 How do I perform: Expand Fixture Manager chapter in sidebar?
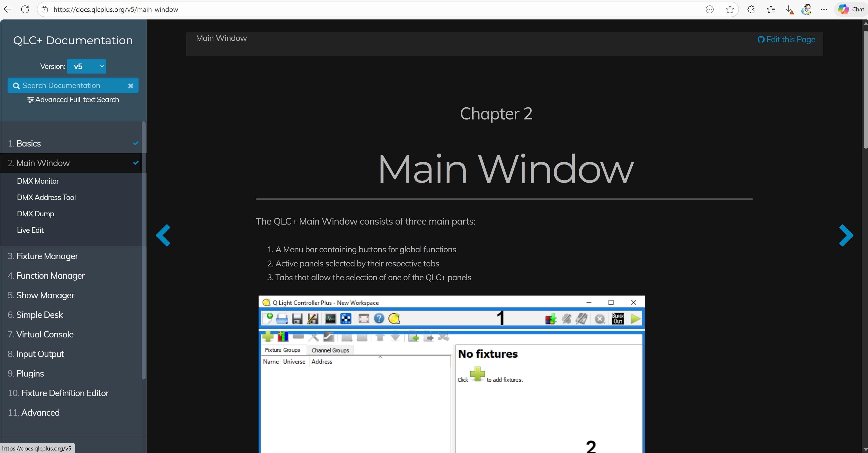point(47,256)
